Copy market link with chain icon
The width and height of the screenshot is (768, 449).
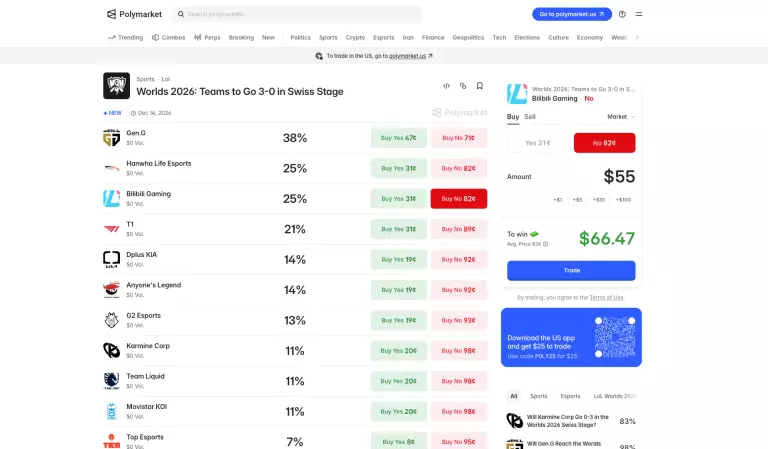[x=463, y=86]
